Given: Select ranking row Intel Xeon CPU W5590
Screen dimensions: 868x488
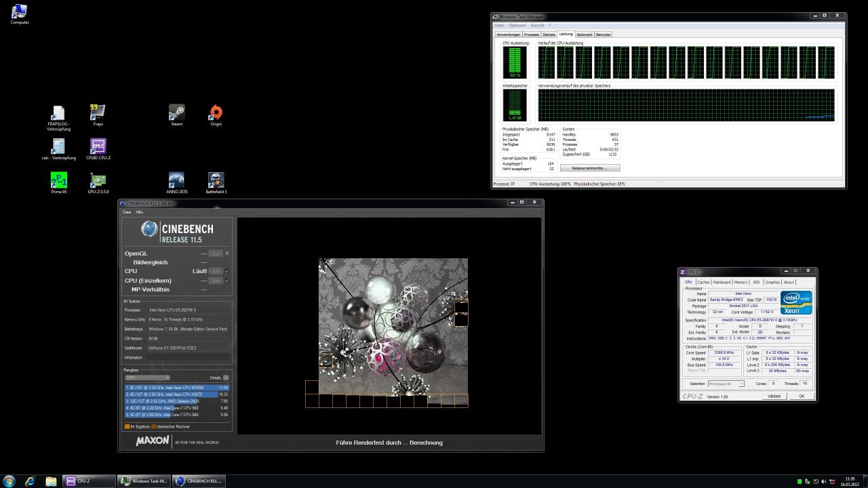Looking at the screenshot, I should pos(177,388).
